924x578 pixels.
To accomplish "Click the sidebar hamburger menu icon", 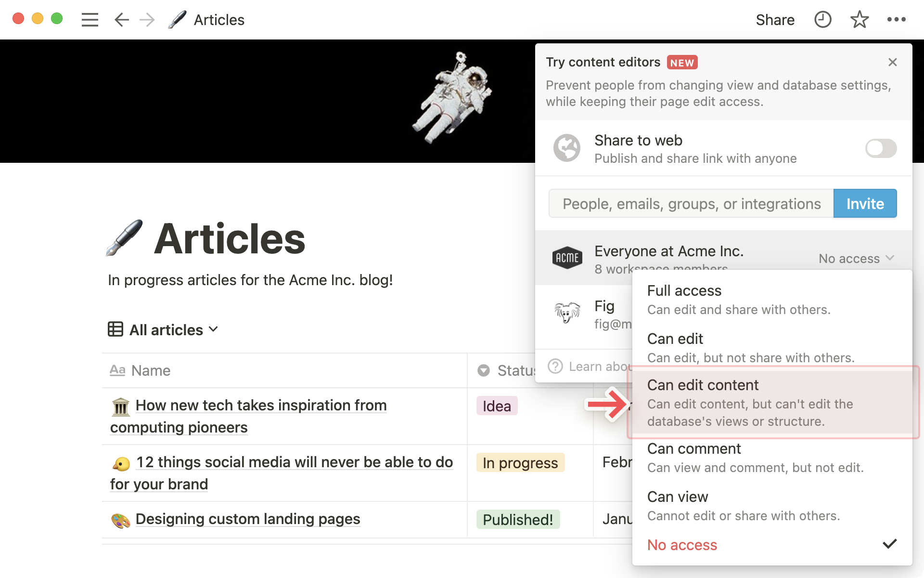I will [89, 19].
